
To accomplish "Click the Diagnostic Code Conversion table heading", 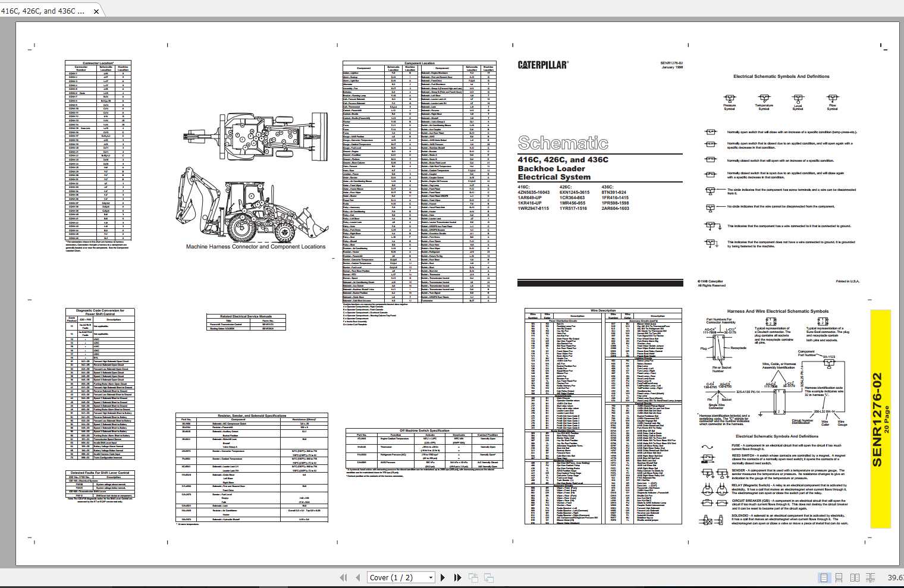I will click(101, 312).
